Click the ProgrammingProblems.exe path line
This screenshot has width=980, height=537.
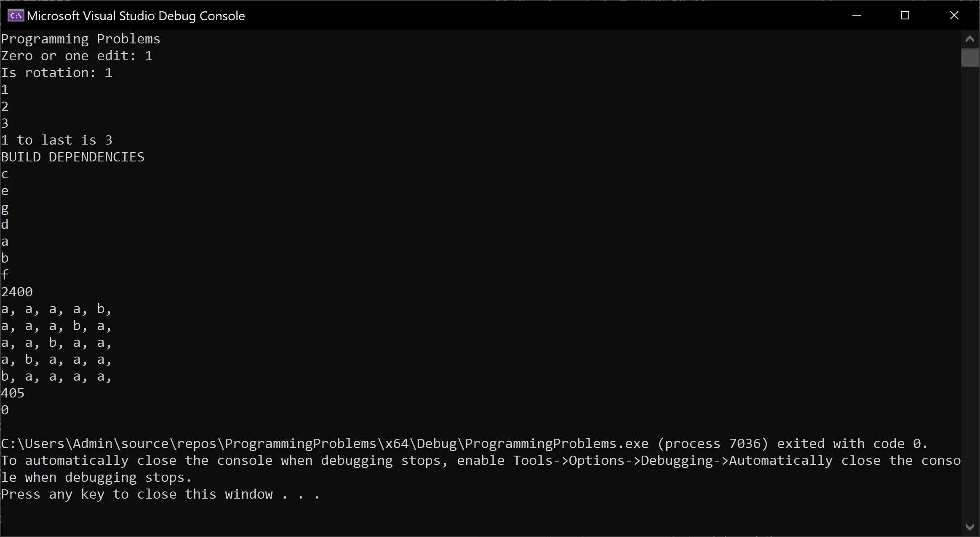pos(464,444)
